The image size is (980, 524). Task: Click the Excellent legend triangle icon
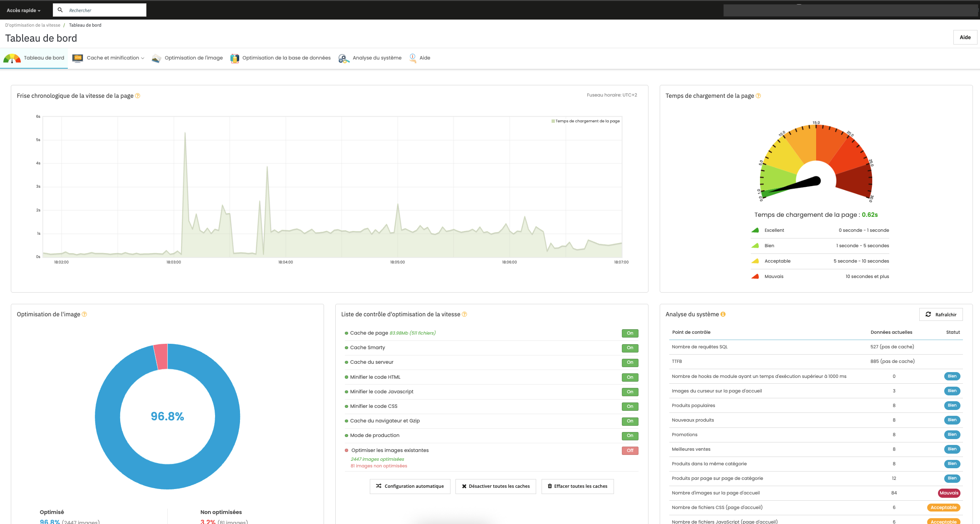pos(755,230)
